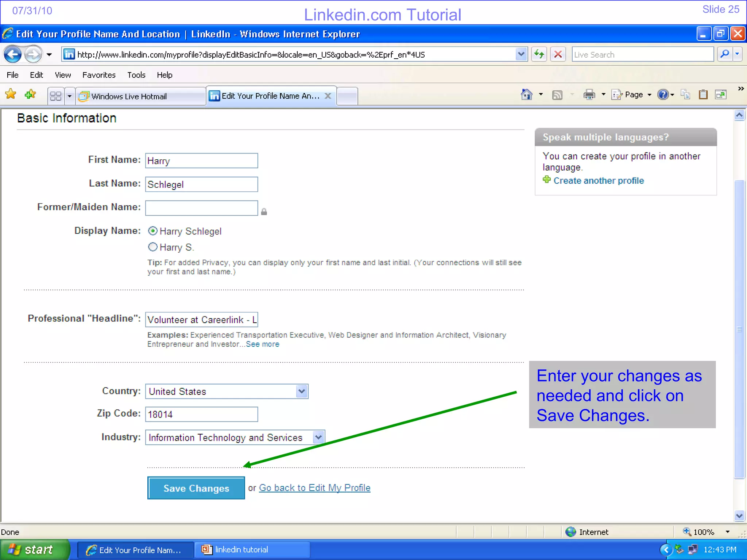The height and width of the screenshot is (560, 747).
Task: Expand the toolbar overflow chevron
Action: (x=741, y=89)
